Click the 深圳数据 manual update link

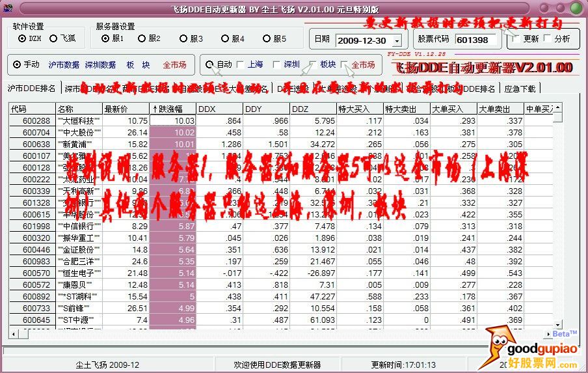point(100,65)
